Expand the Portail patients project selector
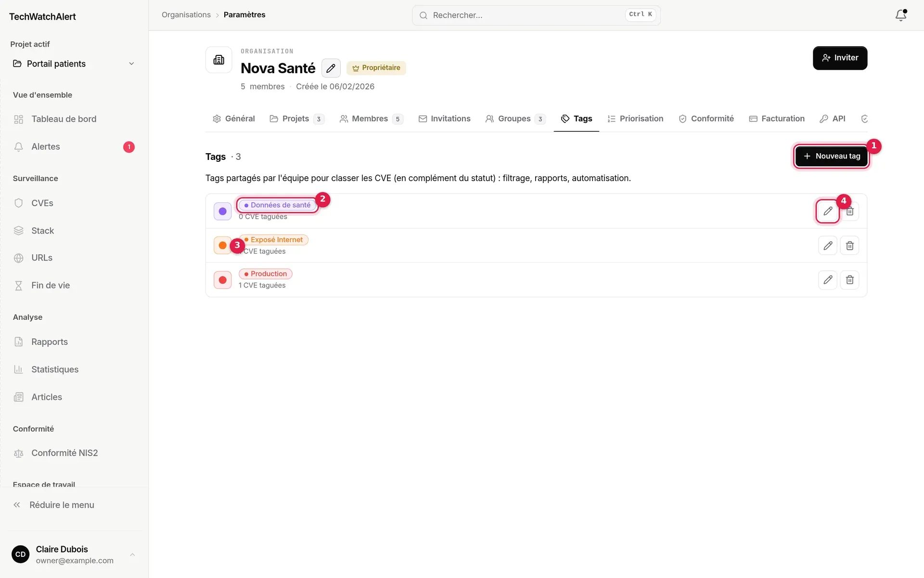 point(74,64)
